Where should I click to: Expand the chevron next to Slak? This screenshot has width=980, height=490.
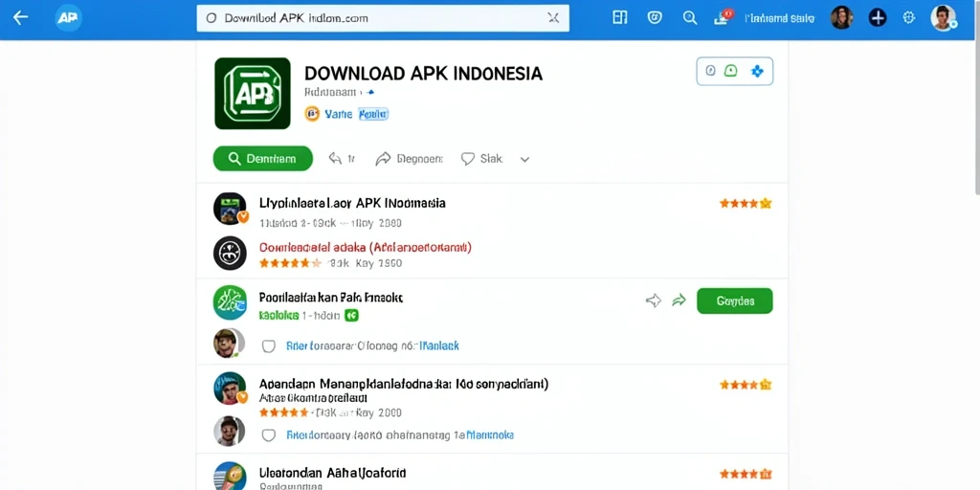pyautogui.click(x=525, y=160)
